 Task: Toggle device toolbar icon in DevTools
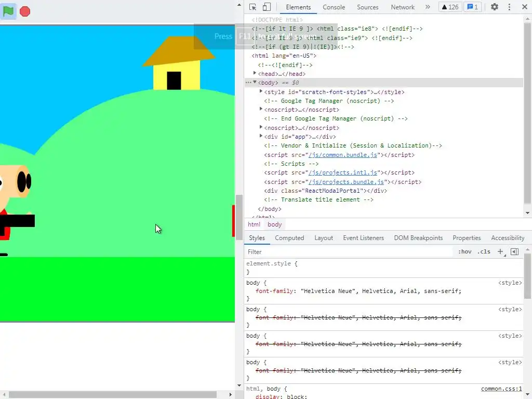point(267,7)
